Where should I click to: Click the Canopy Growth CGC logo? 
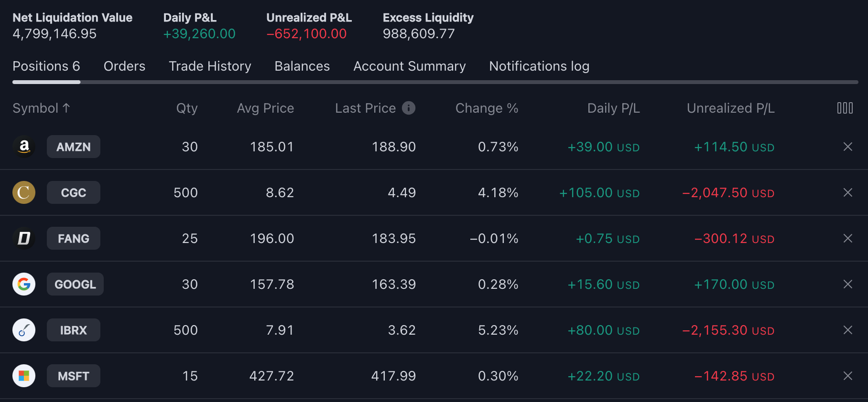tap(24, 192)
